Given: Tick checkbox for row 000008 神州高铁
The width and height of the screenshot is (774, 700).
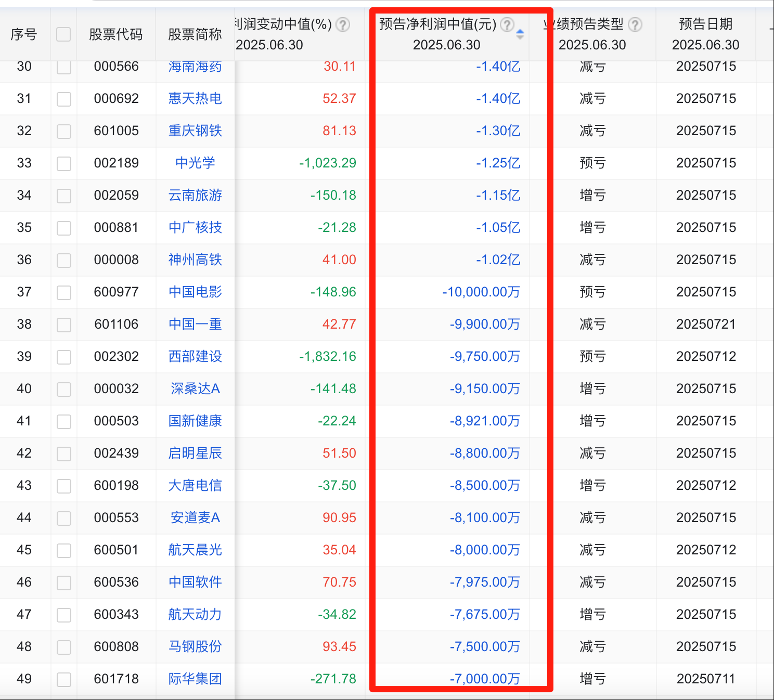Looking at the screenshot, I should [64, 261].
